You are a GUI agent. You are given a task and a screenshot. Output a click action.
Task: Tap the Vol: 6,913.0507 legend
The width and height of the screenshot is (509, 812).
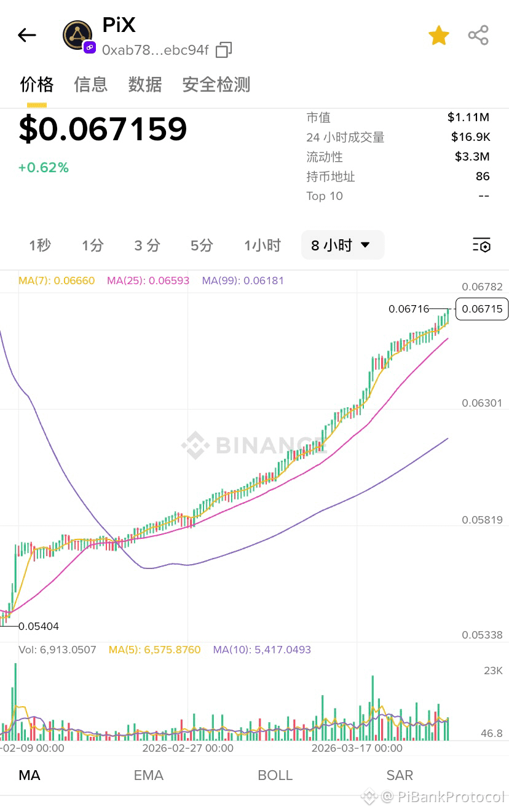click(57, 650)
